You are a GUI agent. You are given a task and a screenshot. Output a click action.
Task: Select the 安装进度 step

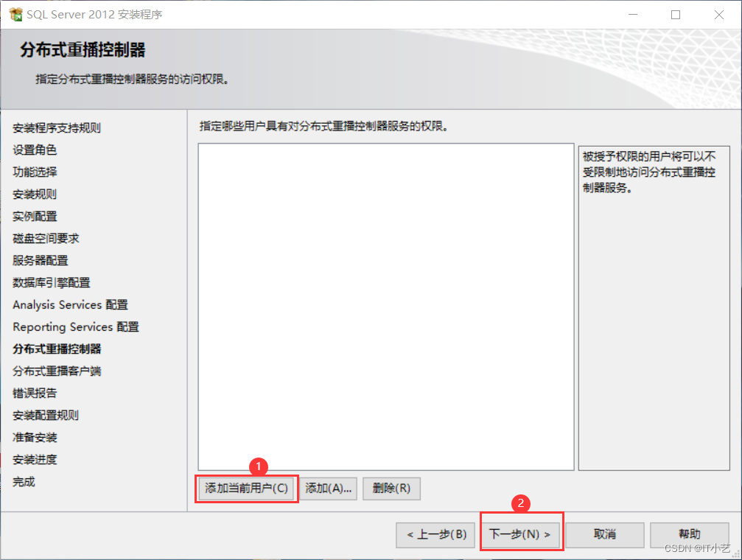tap(35, 460)
